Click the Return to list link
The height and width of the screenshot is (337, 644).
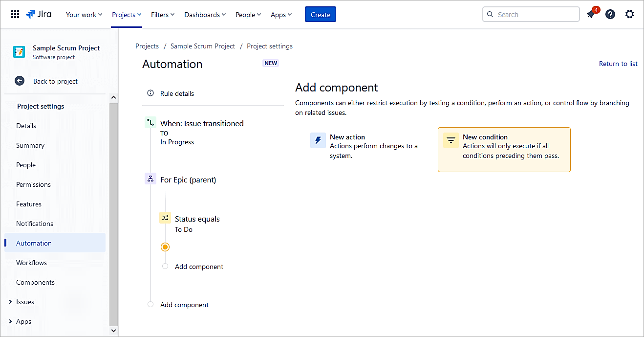618,64
